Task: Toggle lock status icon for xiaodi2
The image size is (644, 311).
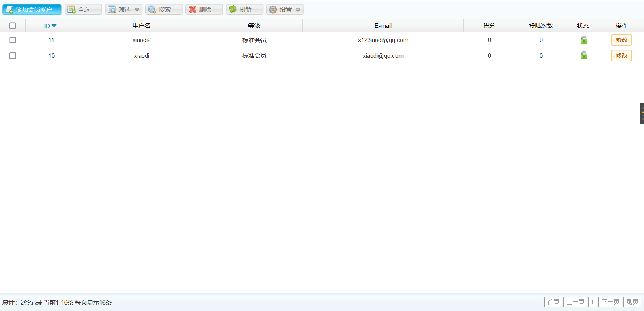Action: (584, 40)
